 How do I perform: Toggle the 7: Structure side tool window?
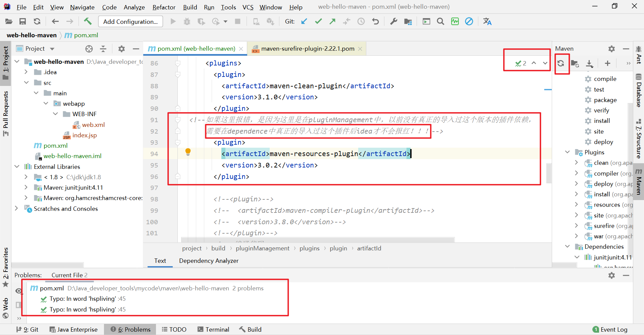639,138
